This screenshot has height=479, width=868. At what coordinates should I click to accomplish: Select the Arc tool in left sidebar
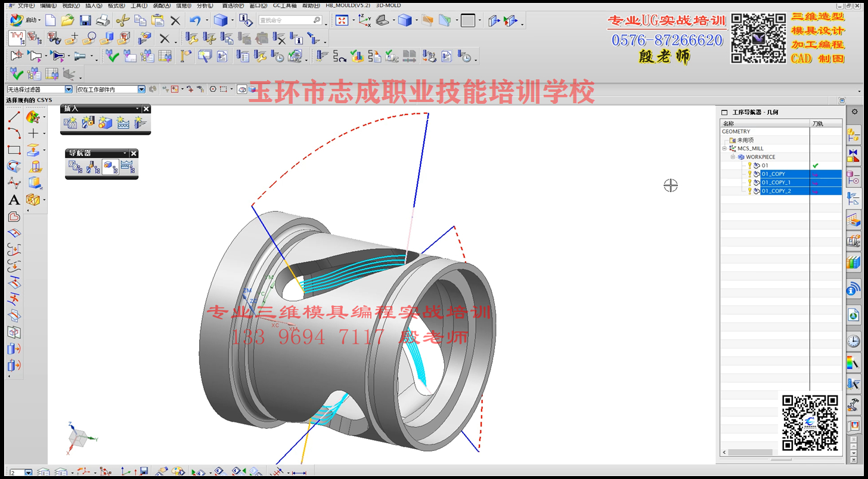click(14, 134)
